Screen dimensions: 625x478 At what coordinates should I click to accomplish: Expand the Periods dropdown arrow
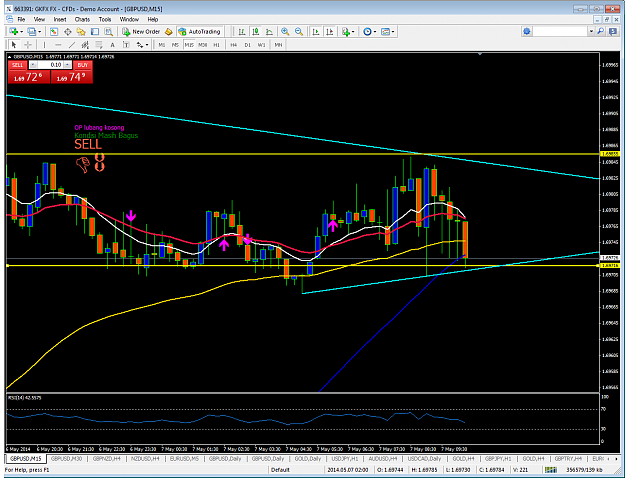coord(375,31)
